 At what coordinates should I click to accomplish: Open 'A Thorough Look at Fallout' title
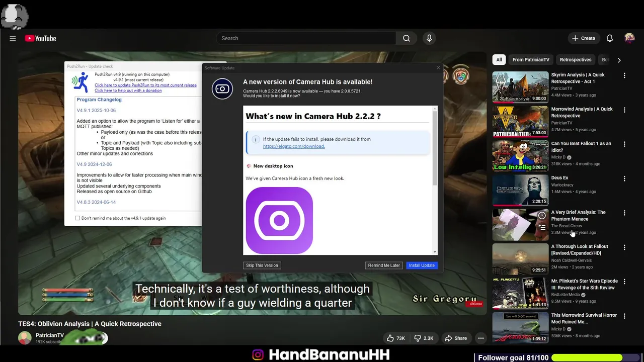coord(580,250)
